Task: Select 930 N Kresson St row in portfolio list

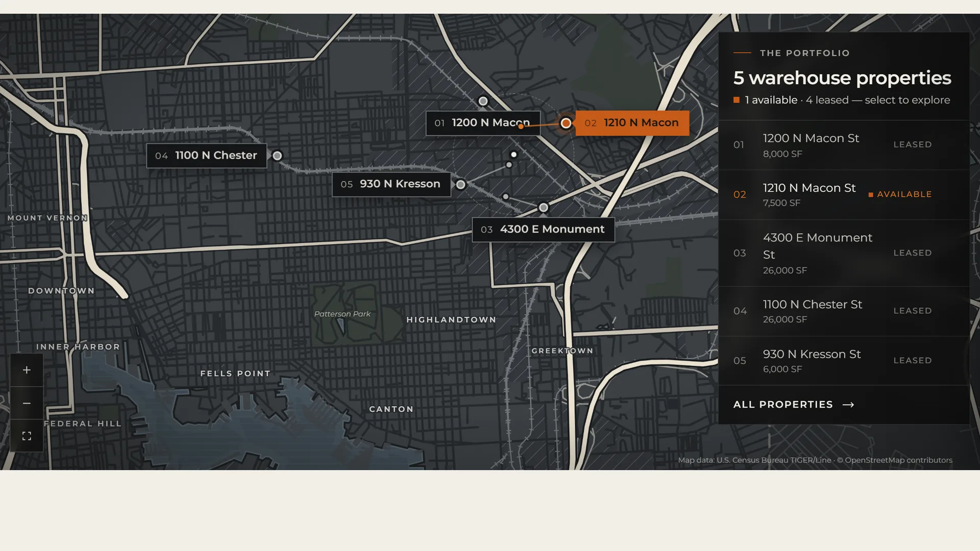Action: coord(844,361)
